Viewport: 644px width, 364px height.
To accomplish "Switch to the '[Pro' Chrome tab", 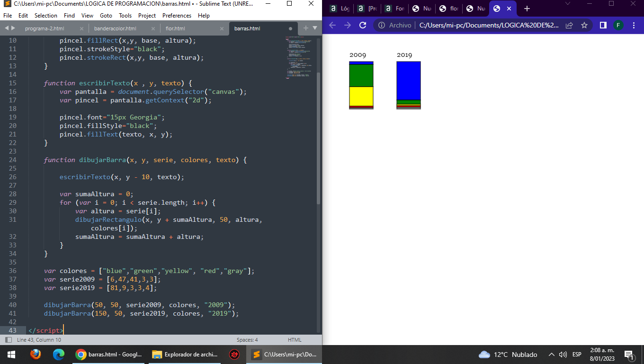I will (x=367, y=9).
